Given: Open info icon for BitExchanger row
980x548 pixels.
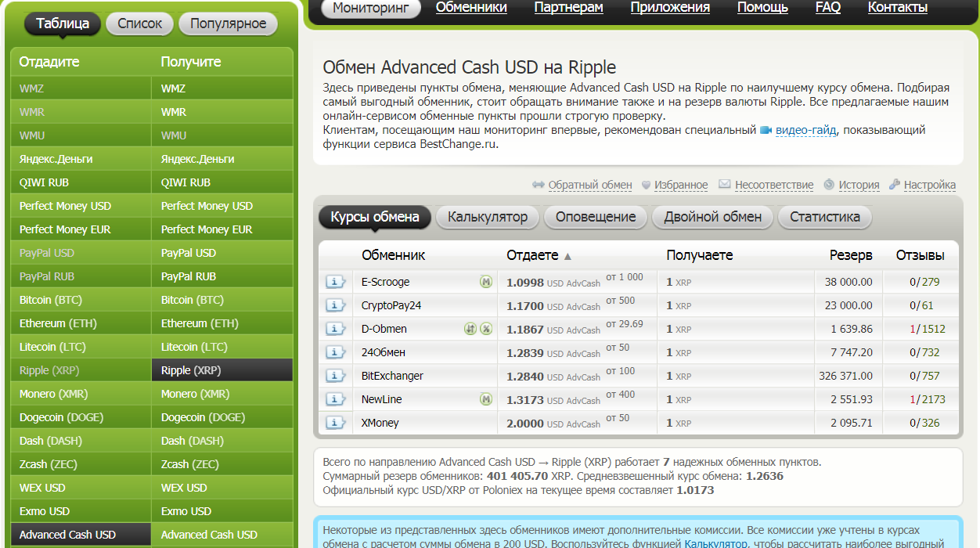Looking at the screenshot, I should click(336, 376).
